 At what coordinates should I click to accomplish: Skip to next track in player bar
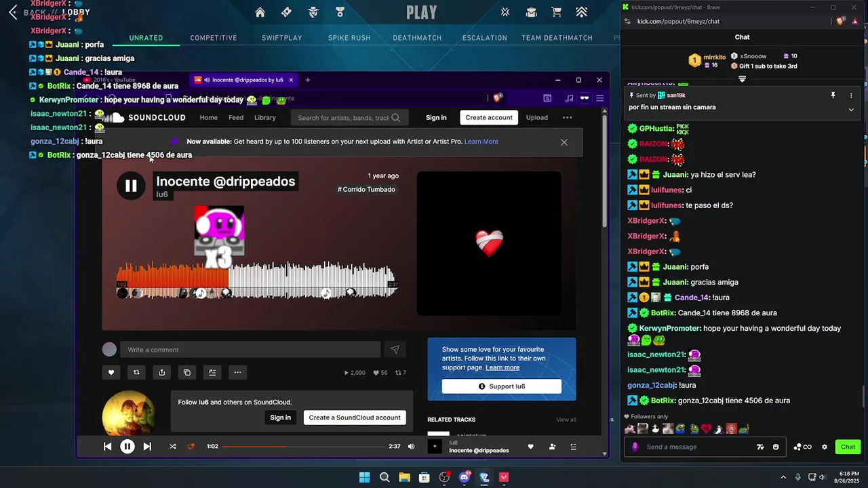click(147, 447)
